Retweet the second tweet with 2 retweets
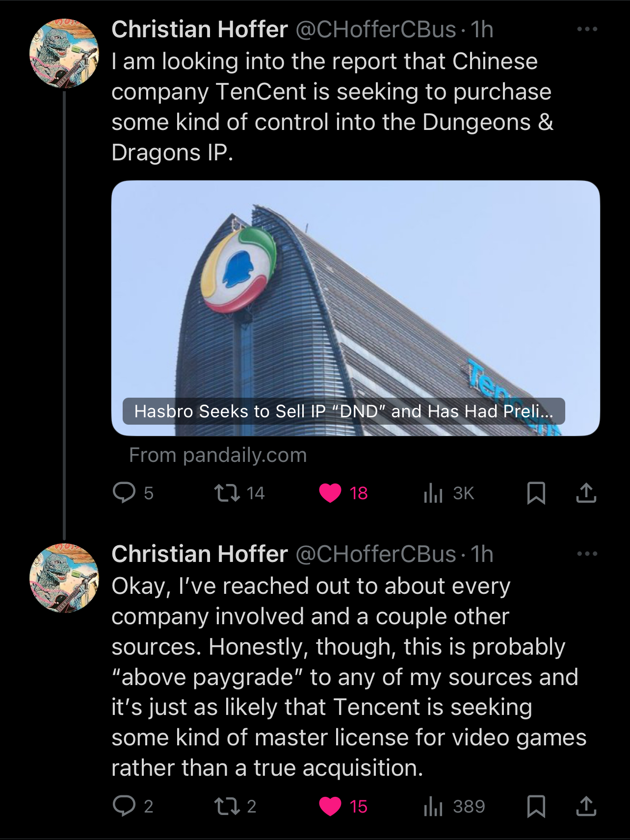The image size is (630, 840). [227, 806]
